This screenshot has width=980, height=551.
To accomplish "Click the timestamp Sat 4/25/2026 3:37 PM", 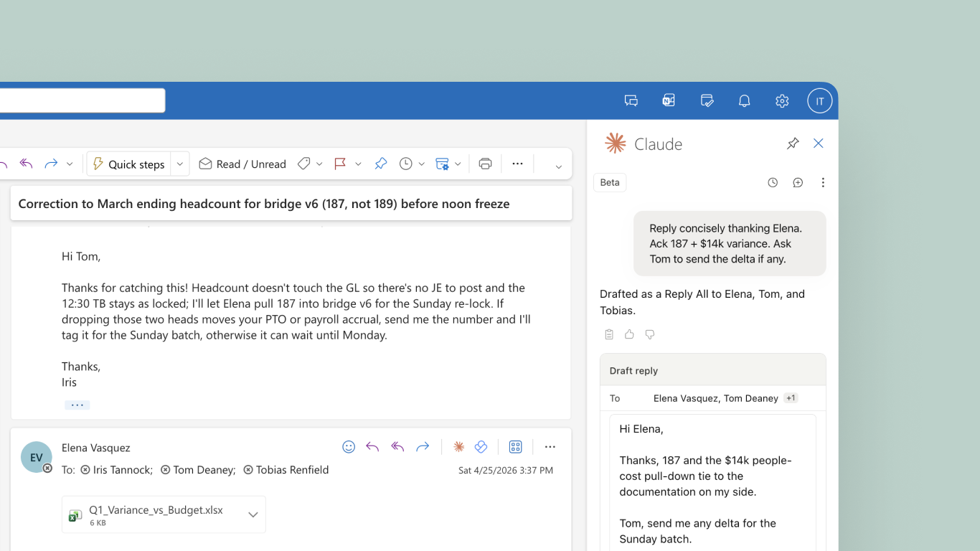I will (506, 471).
